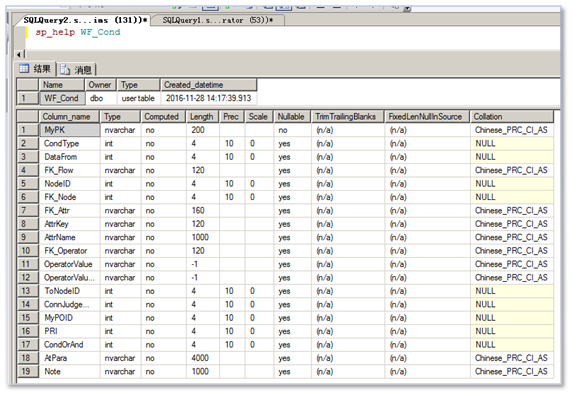The height and width of the screenshot is (395, 572).
Task: Click the messages document icon beside 消息
Action: pos(65,69)
